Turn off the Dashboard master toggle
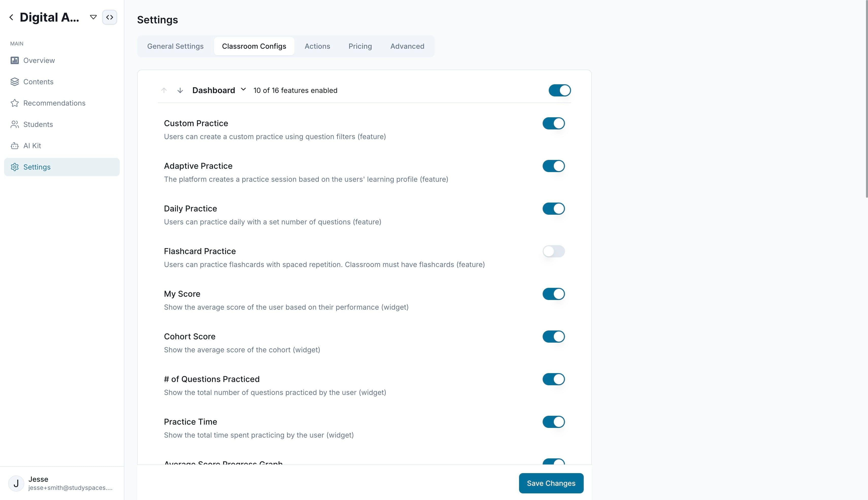868x500 pixels. click(560, 90)
